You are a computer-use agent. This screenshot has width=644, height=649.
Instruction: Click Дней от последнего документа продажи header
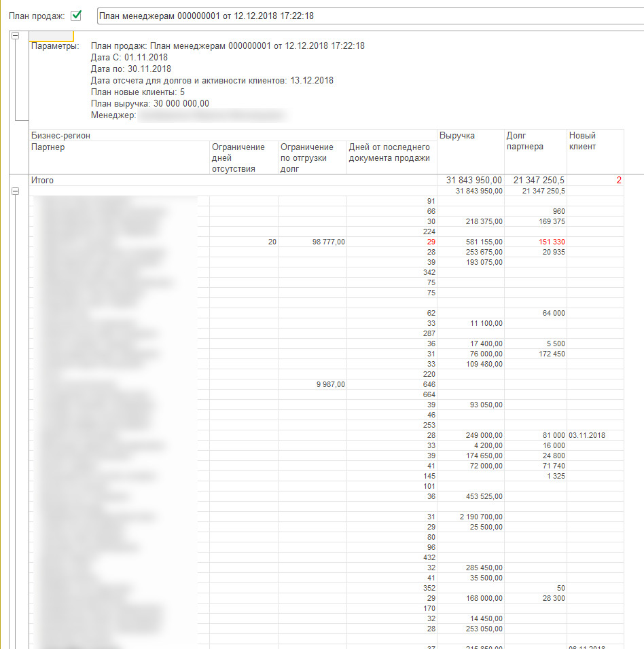click(391, 153)
